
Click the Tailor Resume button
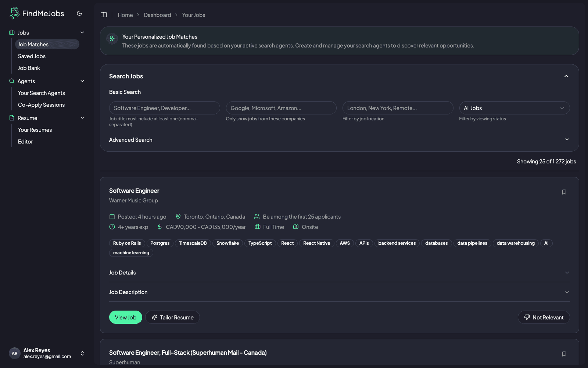coord(172,317)
